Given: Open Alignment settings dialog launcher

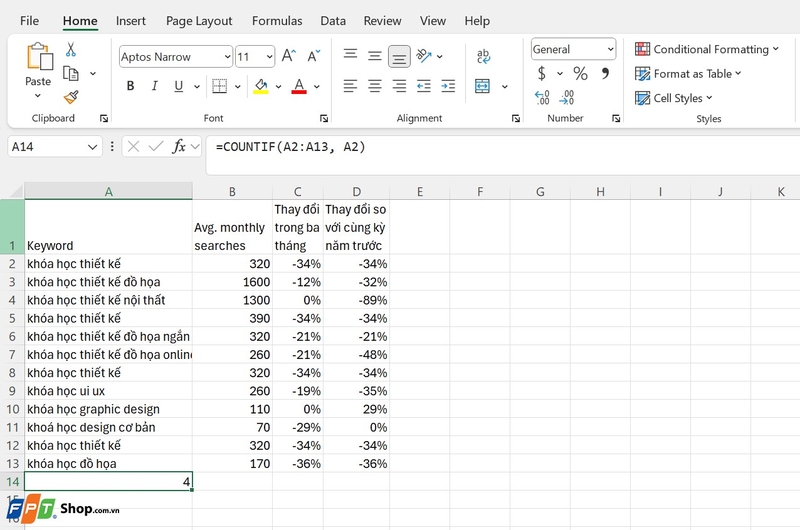Looking at the screenshot, I should (x=516, y=118).
